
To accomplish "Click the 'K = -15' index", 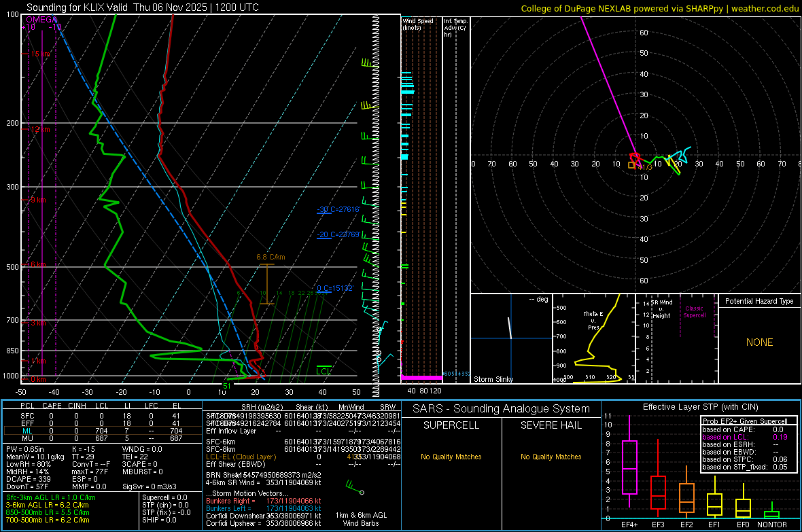I will pos(84,449).
